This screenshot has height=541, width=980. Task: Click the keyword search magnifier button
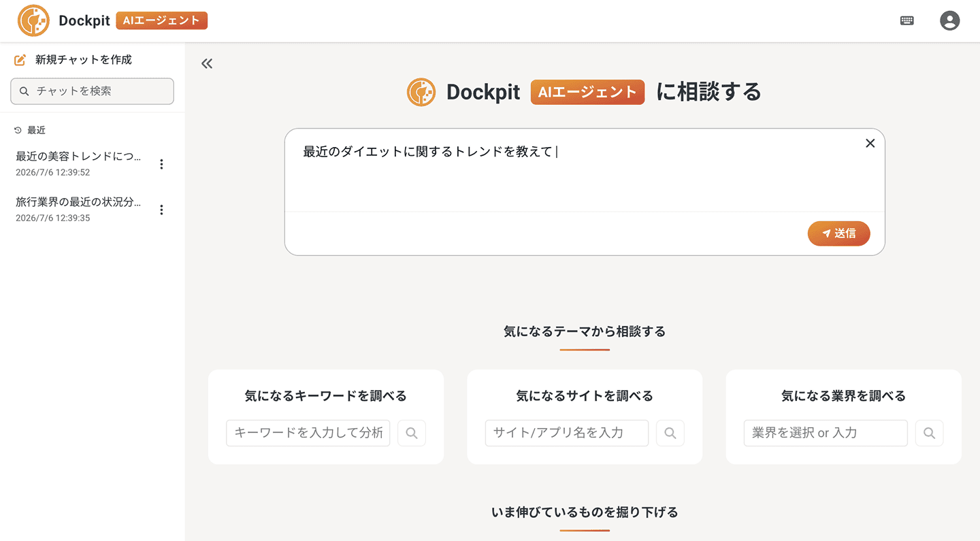[x=412, y=433]
